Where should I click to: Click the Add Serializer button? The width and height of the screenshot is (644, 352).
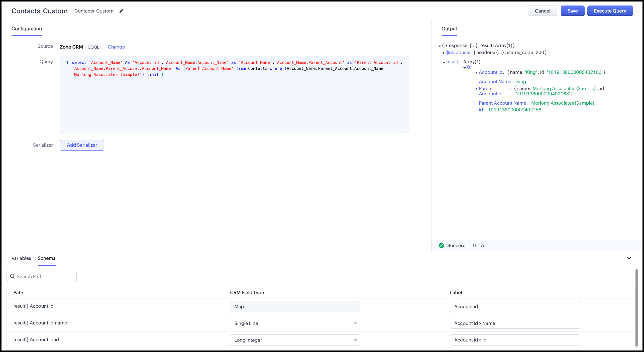tap(82, 145)
